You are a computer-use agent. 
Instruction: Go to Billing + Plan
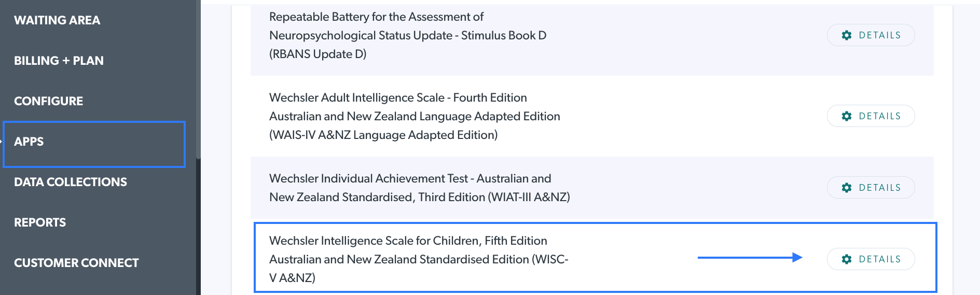point(59,61)
